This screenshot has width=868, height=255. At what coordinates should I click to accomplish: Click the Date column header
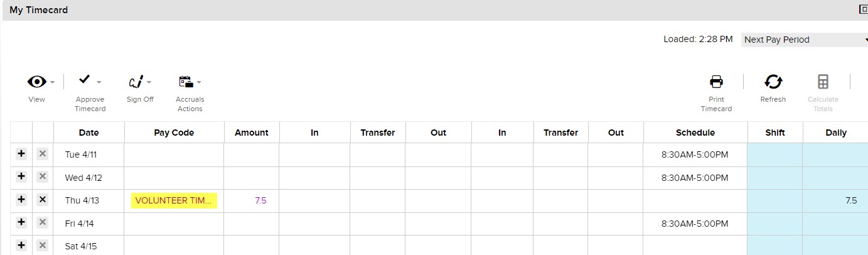[x=88, y=133]
